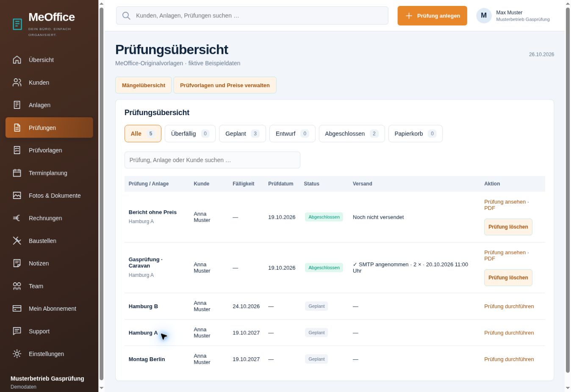Click the Notizen note icon
This screenshot has height=392, width=571.
coord(17,263)
